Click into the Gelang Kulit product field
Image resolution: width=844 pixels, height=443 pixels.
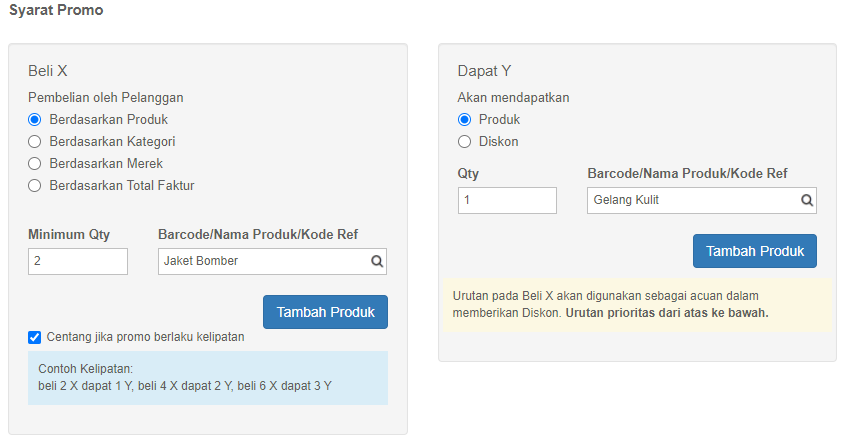702,201
